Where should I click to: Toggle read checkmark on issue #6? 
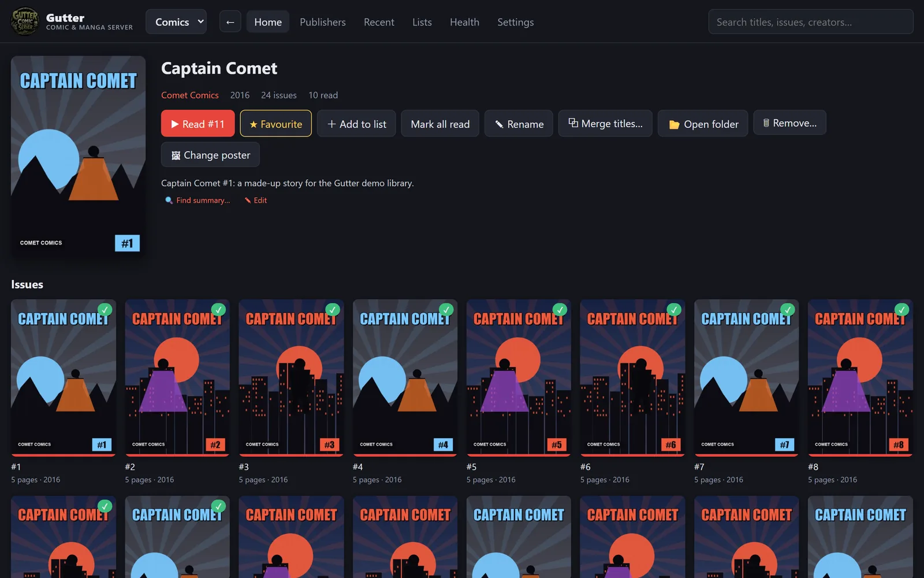click(674, 309)
